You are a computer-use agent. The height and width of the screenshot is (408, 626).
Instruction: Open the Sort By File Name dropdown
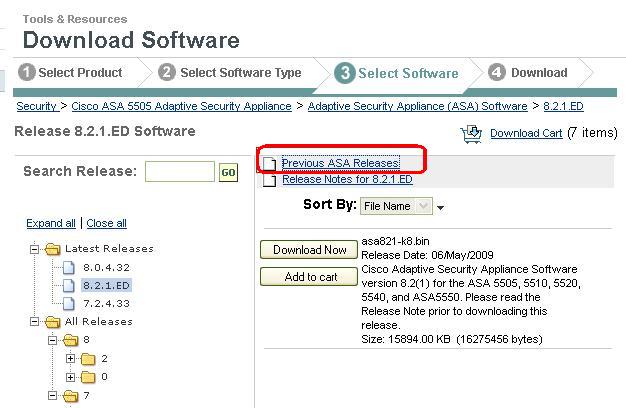(x=396, y=206)
